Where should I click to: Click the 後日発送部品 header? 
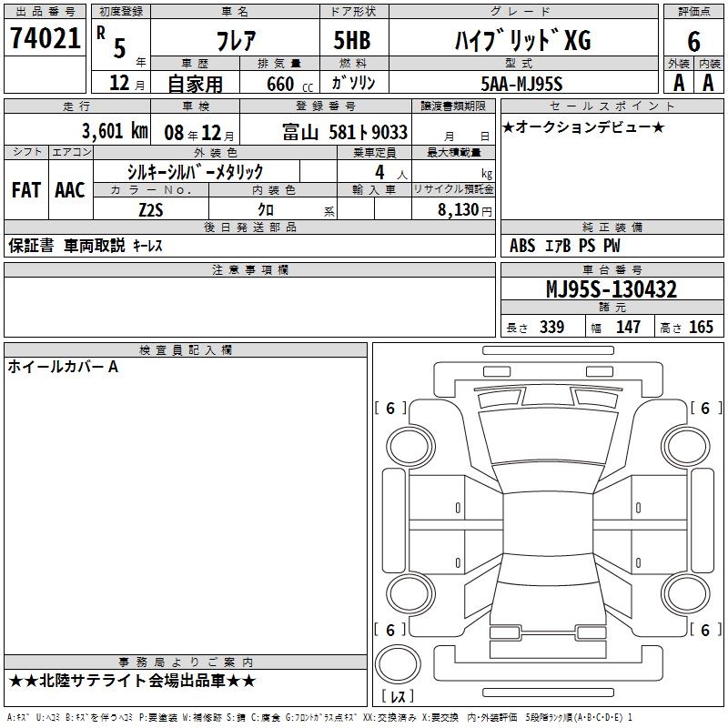tap(249, 227)
